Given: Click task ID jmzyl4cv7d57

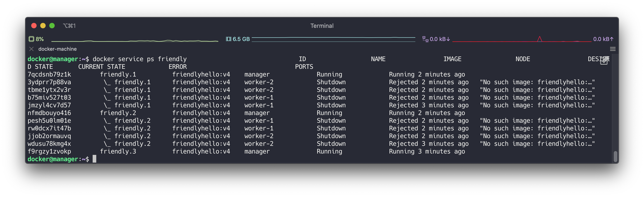Looking at the screenshot, I should [x=49, y=105].
